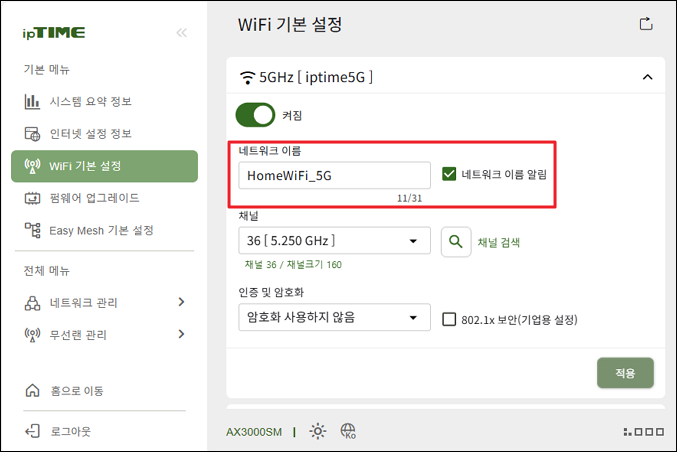The width and height of the screenshot is (677, 452).
Task: Click the share icon in the top right
Action: (646, 24)
